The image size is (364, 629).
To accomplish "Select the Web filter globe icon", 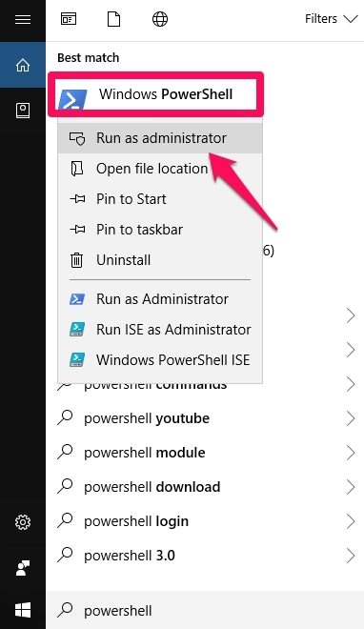I will pos(160,19).
